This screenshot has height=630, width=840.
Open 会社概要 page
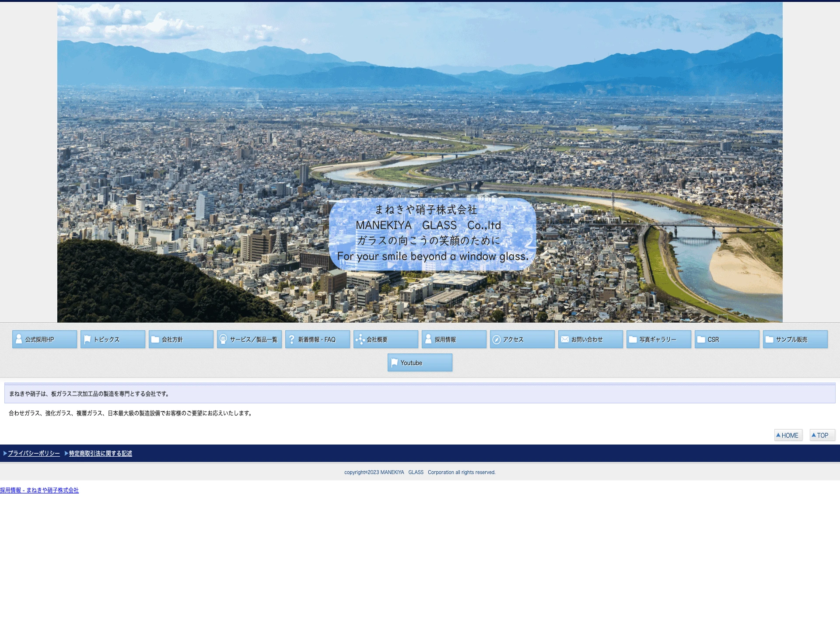[x=386, y=339]
